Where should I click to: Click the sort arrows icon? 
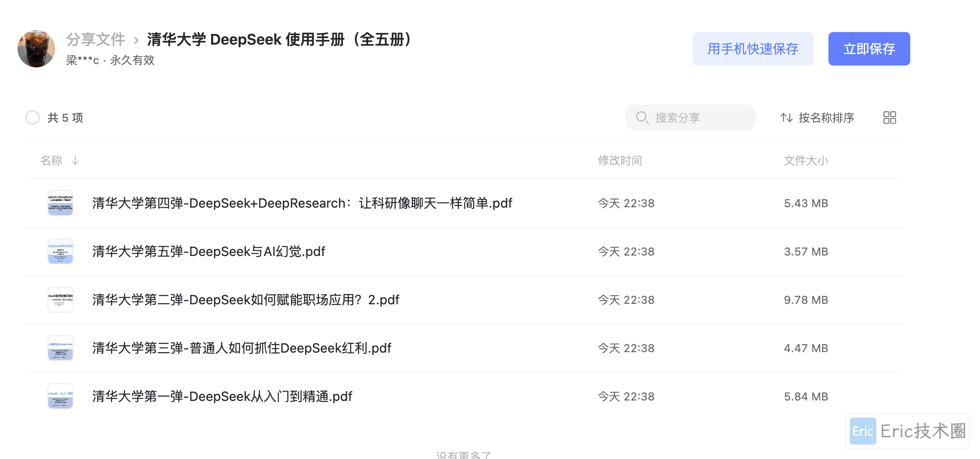click(786, 118)
